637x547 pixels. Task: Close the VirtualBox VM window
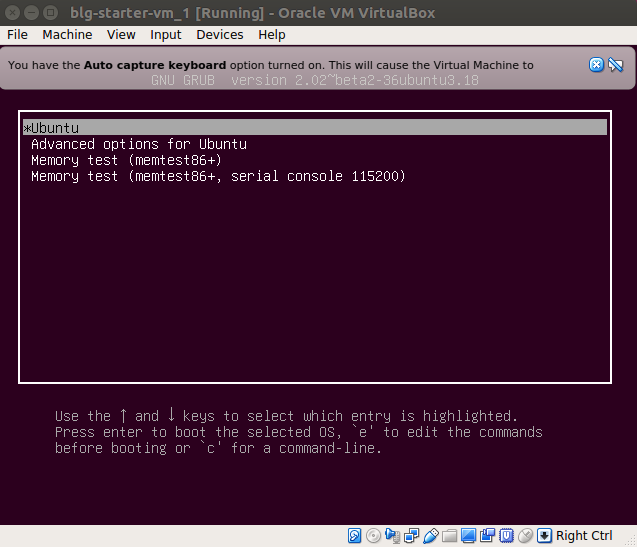click(x=13, y=13)
